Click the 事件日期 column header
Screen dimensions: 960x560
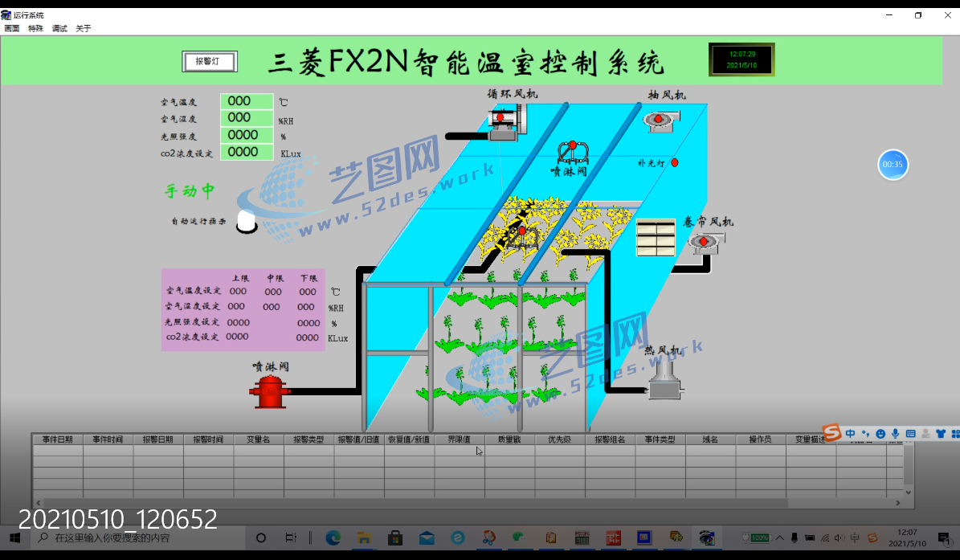58,439
